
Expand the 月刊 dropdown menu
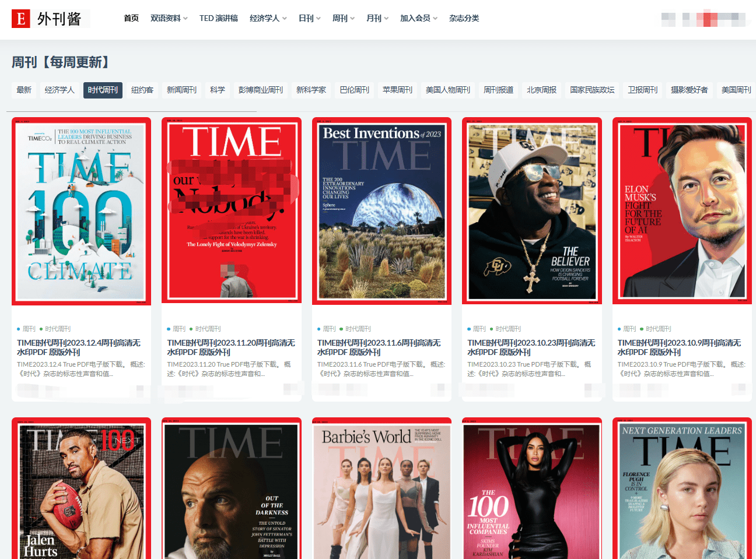(x=377, y=18)
